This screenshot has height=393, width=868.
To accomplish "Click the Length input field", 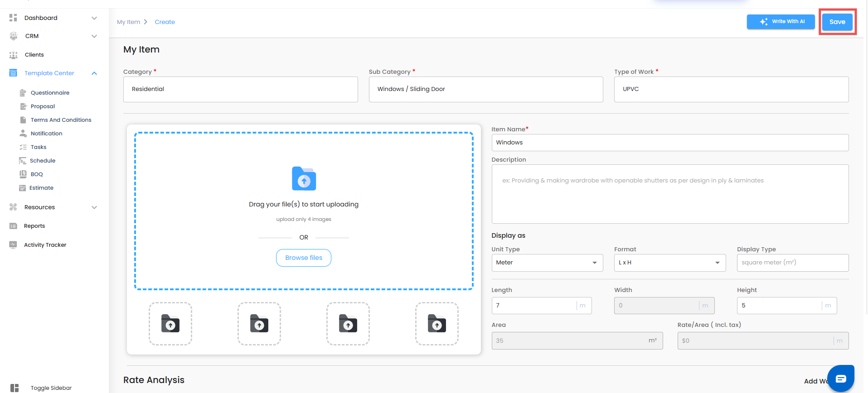I will [542, 306].
